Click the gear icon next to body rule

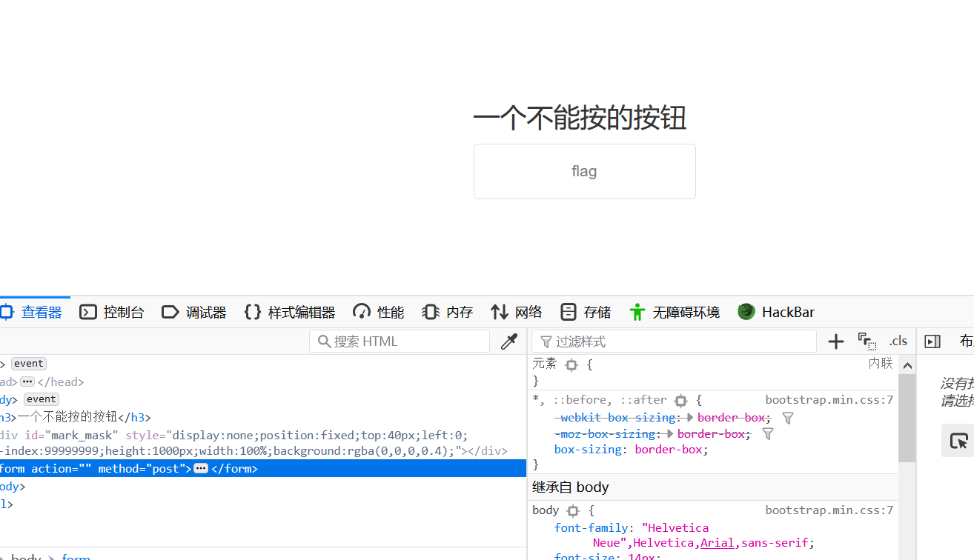(572, 510)
